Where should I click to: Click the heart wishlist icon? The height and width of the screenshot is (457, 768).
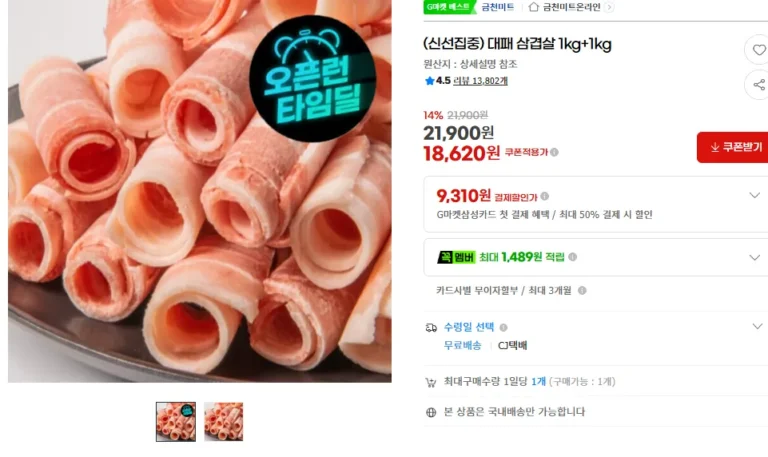(x=758, y=50)
